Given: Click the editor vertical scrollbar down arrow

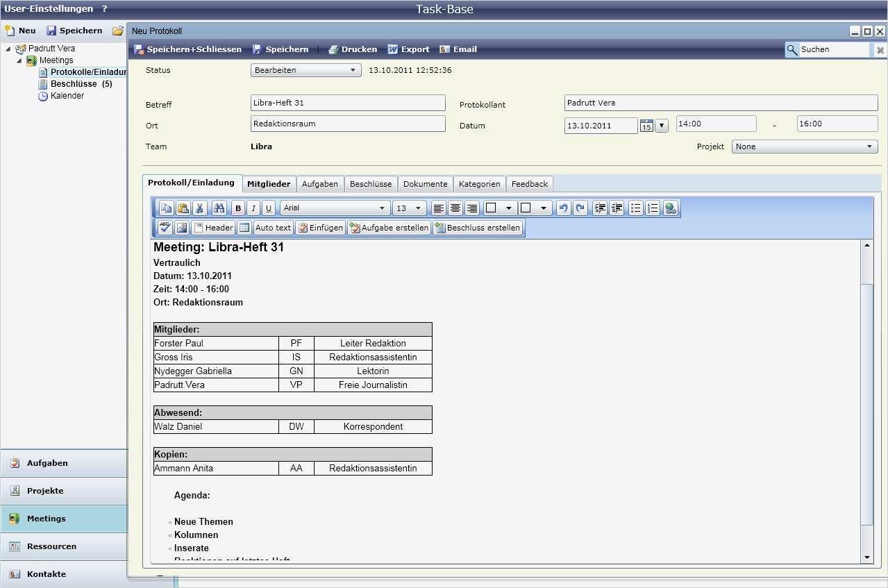Looking at the screenshot, I should pos(867,557).
